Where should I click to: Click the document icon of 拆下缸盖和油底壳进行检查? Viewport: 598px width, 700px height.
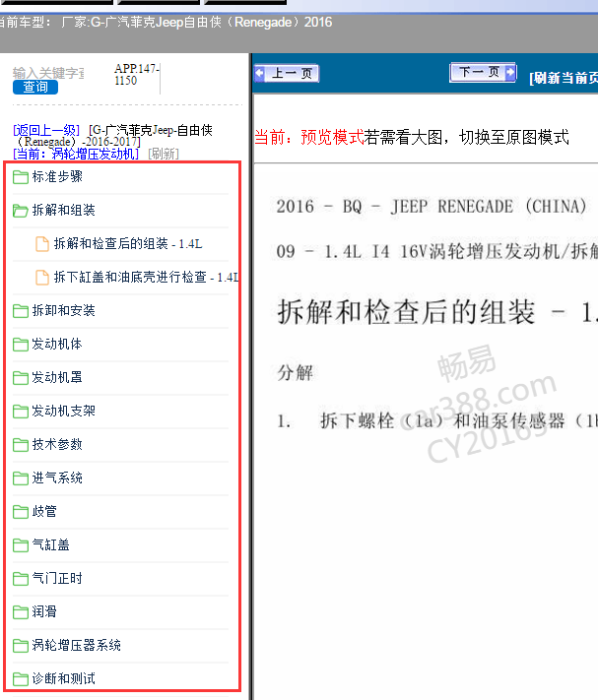[42, 278]
